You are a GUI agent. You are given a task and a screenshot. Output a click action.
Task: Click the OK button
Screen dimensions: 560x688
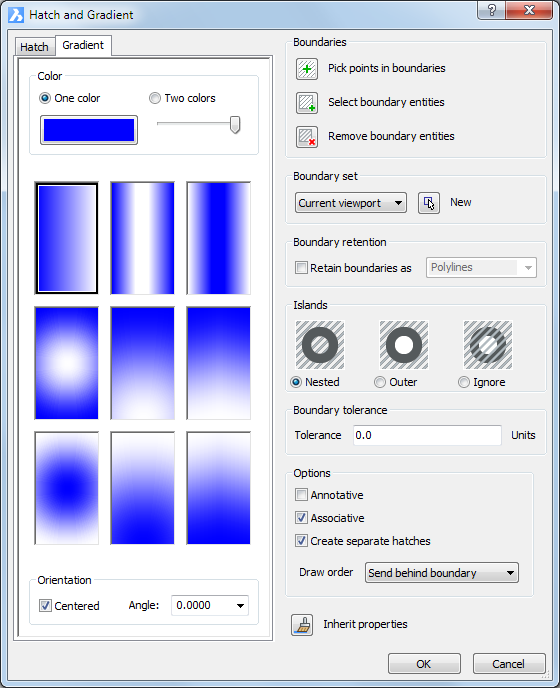[424, 663]
